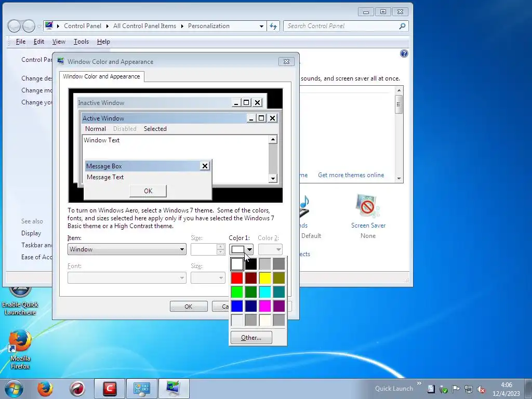Pick the bright green color swatch

coord(237,292)
